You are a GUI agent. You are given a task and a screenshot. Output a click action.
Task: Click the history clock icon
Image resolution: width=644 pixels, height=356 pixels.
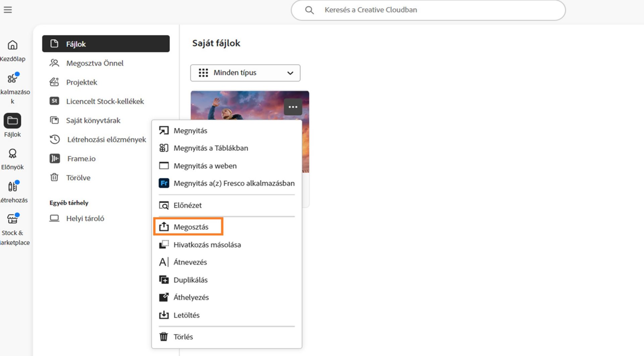click(55, 139)
